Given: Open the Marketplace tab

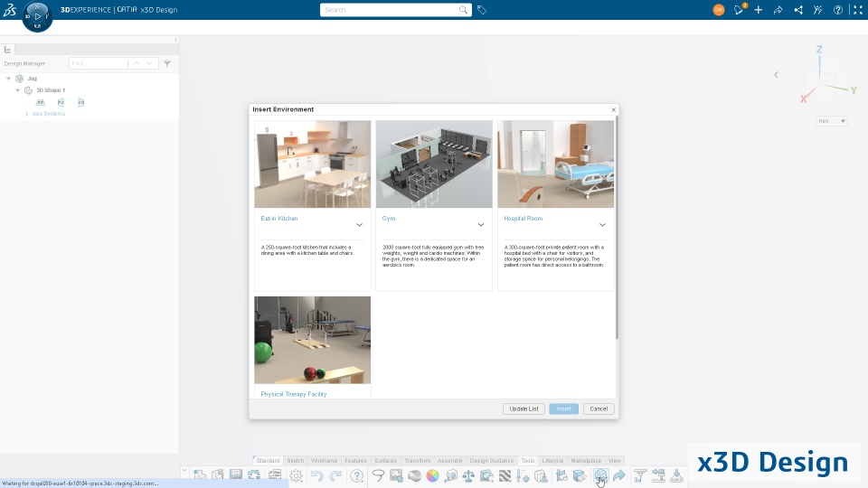Looking at the screenshot, I should coord(586,460).
